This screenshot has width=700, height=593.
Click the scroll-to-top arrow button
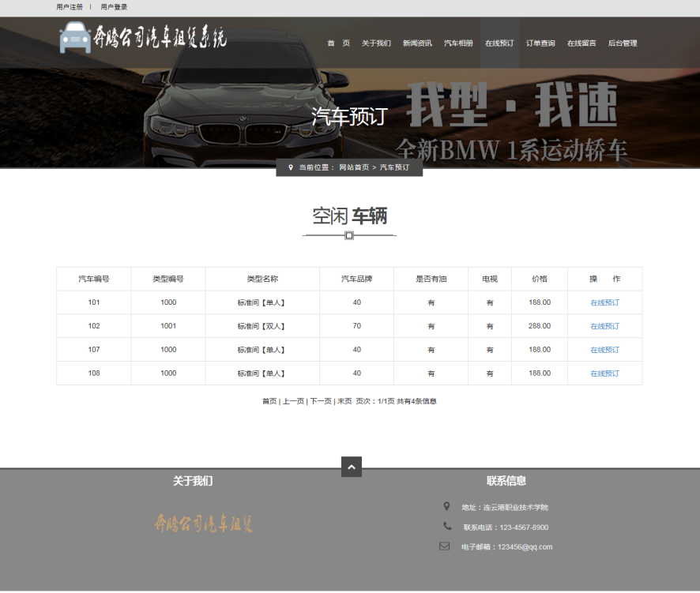[x=352, y=467]
